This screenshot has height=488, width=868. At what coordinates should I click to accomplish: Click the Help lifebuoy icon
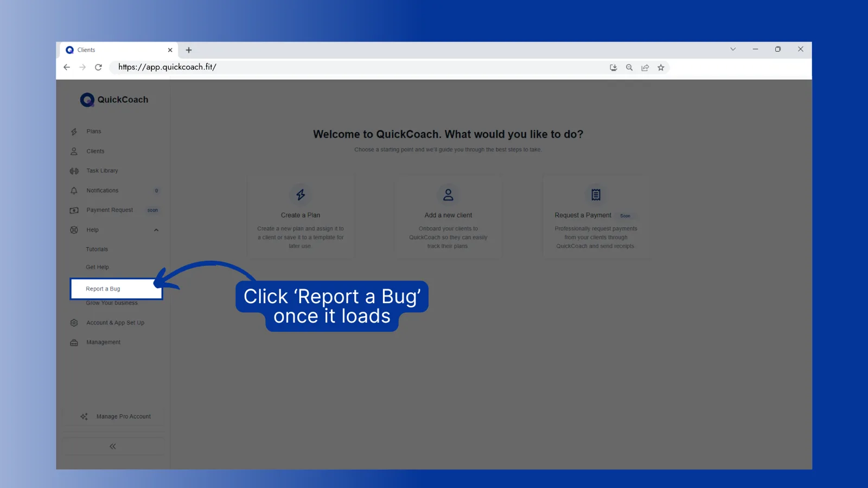(x=74, y=230)
